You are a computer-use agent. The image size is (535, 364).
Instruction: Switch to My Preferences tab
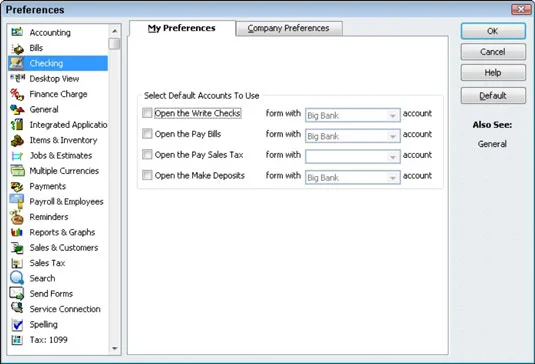(x=182, y=28)
